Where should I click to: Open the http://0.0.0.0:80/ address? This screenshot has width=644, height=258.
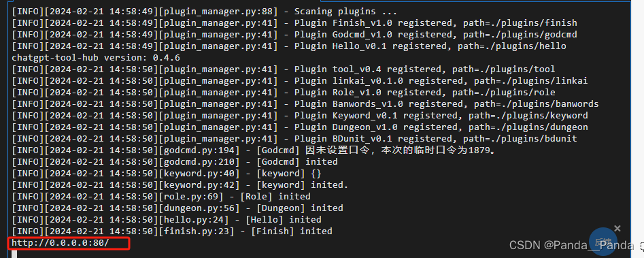click(61, 243)
